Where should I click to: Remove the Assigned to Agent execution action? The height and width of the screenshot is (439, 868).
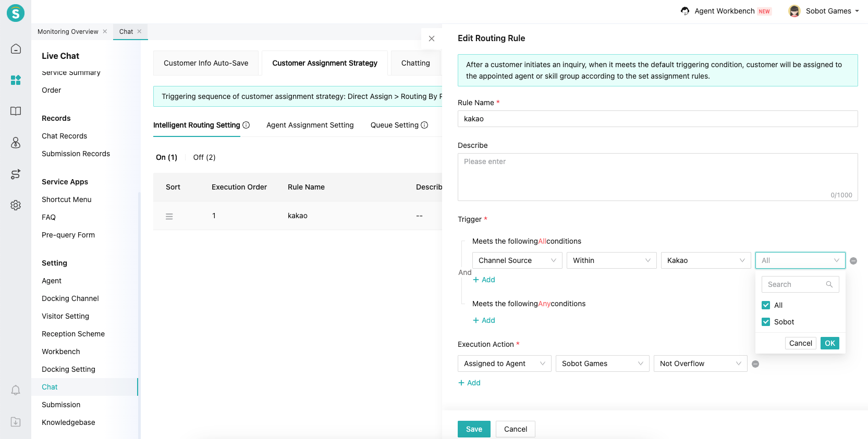click(x=755, y=364)
